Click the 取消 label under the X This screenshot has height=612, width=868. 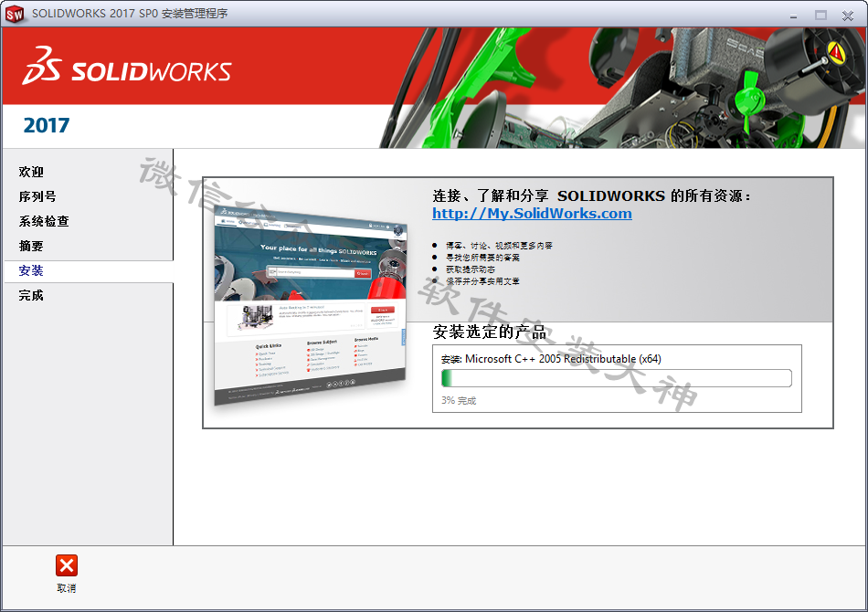pos(67,588)
